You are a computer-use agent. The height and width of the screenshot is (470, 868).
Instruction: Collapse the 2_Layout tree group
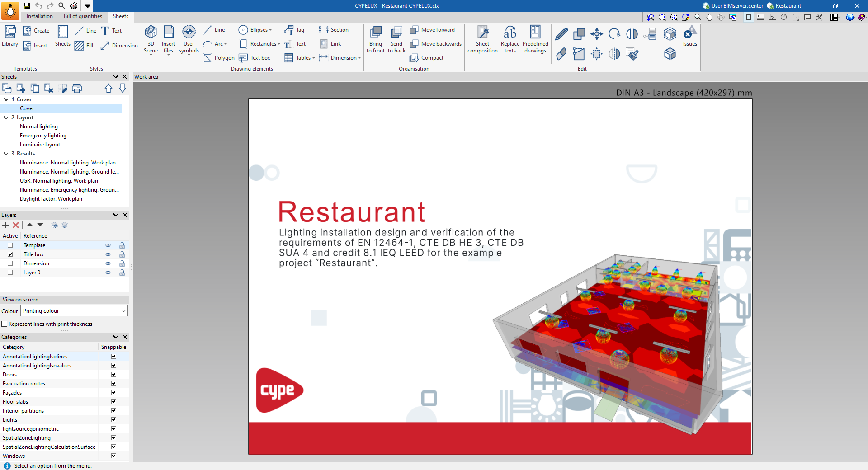pyautogui.click(x=6, y=117)
